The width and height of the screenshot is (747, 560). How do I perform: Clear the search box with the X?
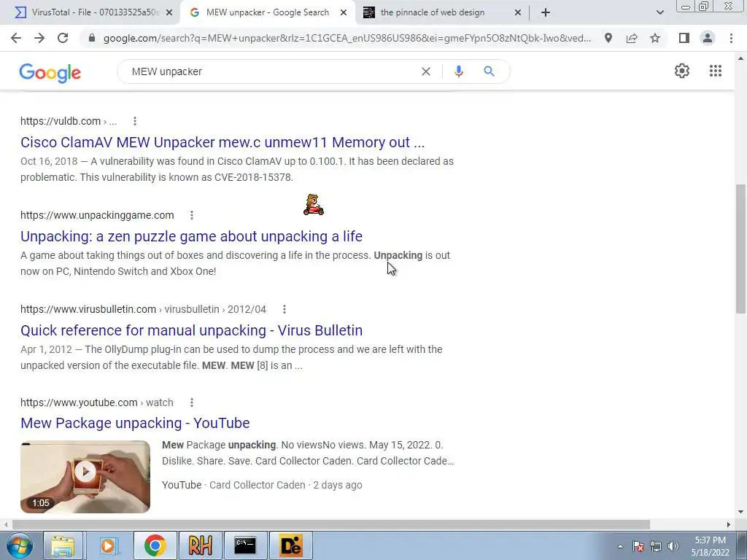click(x=426, y=71)
